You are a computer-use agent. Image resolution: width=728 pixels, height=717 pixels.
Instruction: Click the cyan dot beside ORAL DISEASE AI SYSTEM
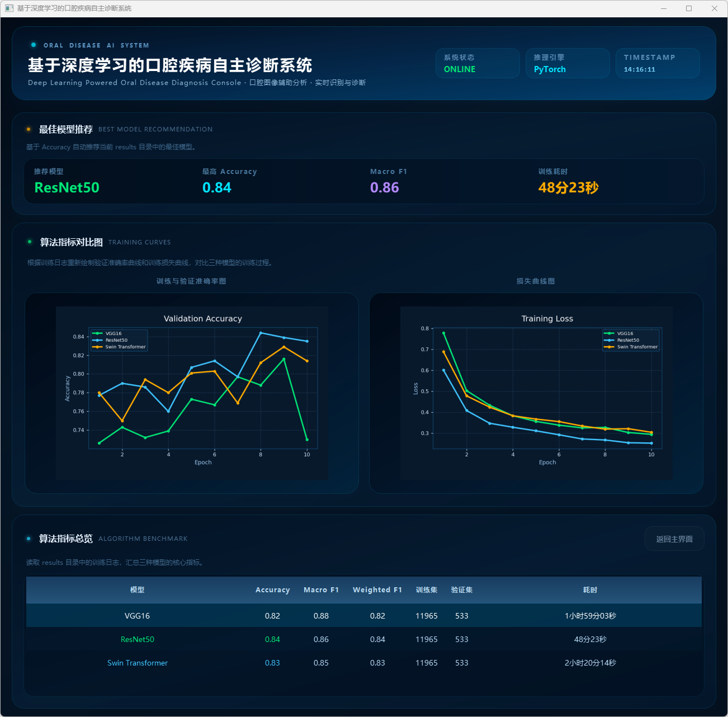pos(34,45)
